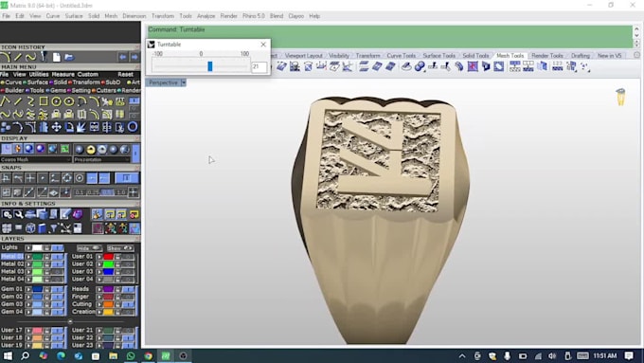Click the wrench icon in Info & Settings
Screen dimensions: 644x363
pyautogui.click(x=19, y=214)
